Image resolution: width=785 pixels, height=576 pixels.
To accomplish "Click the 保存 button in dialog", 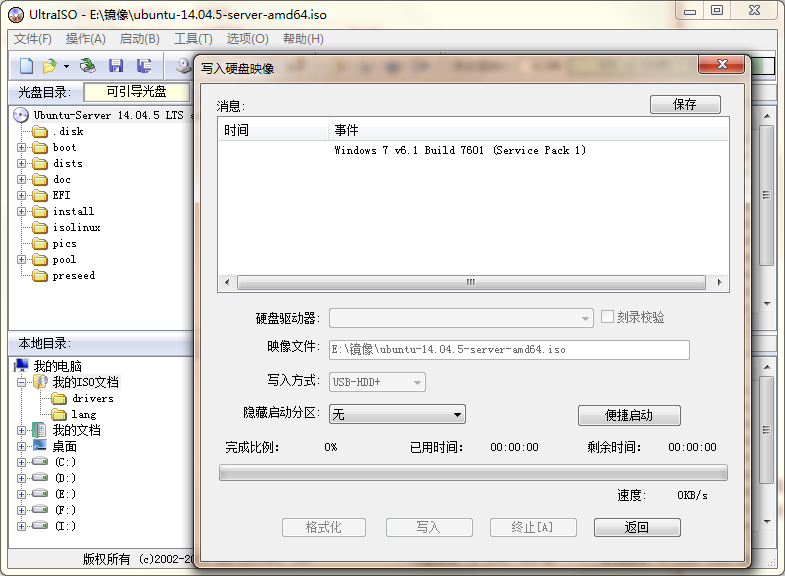I will (685, 105).
